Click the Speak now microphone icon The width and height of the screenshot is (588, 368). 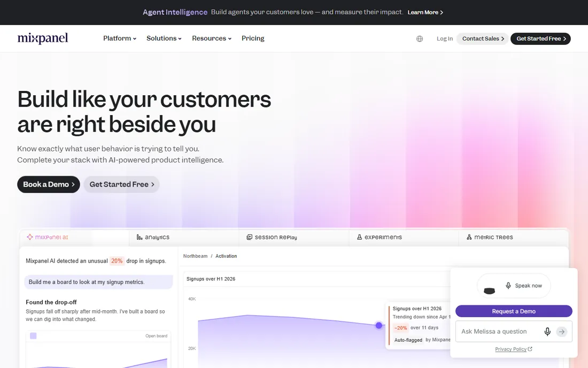click(x=508, y=286)
